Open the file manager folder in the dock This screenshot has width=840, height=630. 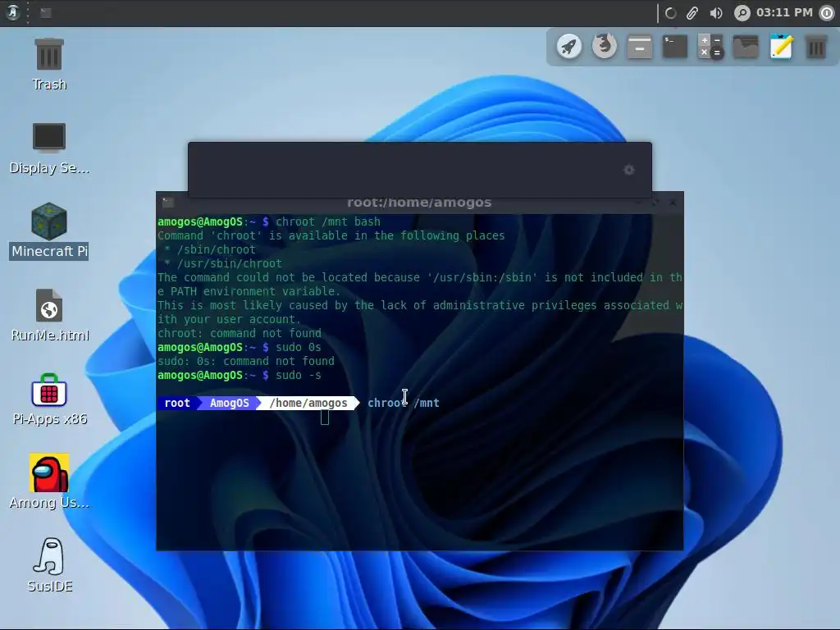point(746,47)
